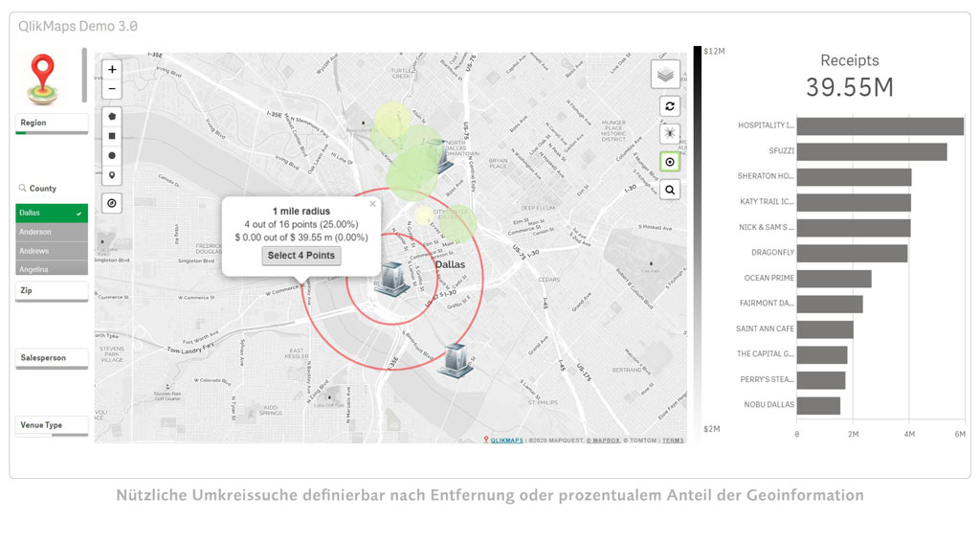Click the SHERATON HO... bar
This screenshot has width=980, height=543.
pos(854,177)
